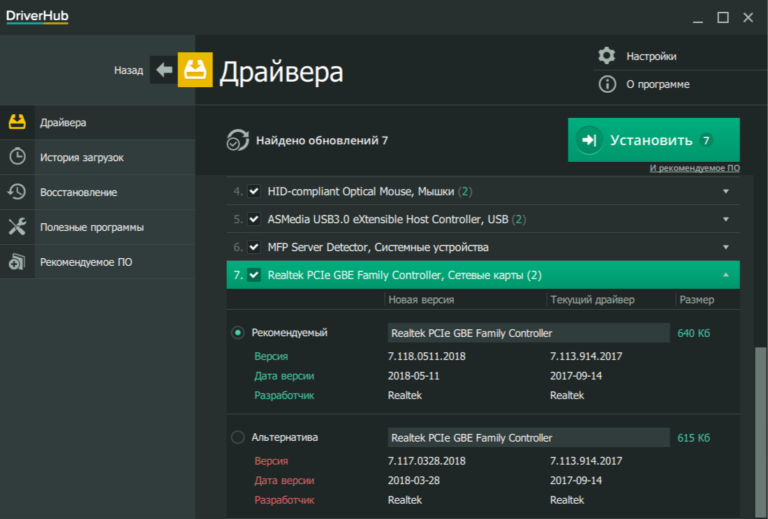768x519 pixels.
Task: Toggle the ASMedia USB3.0 Host Controller checkbox
Action: coord(254,219)
